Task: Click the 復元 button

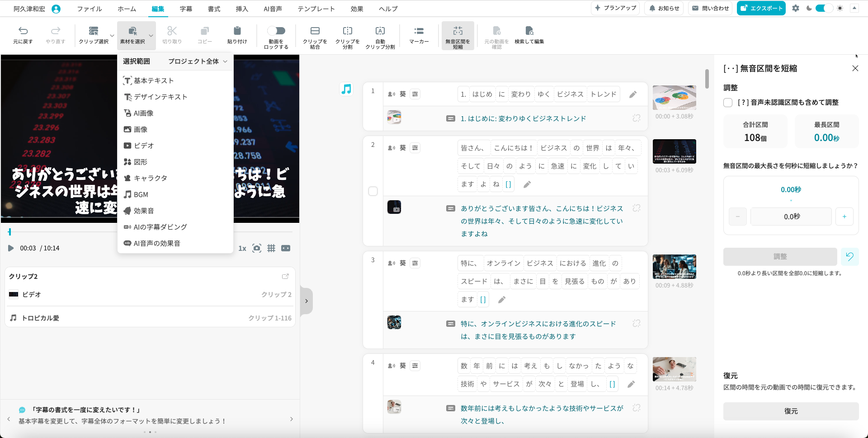Action: coord(791,411)
